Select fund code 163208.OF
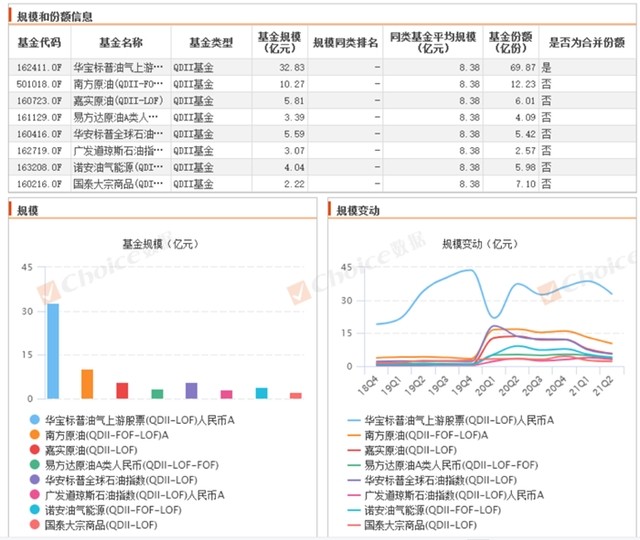The image size is (640, 540). click(x=39, y=167)
